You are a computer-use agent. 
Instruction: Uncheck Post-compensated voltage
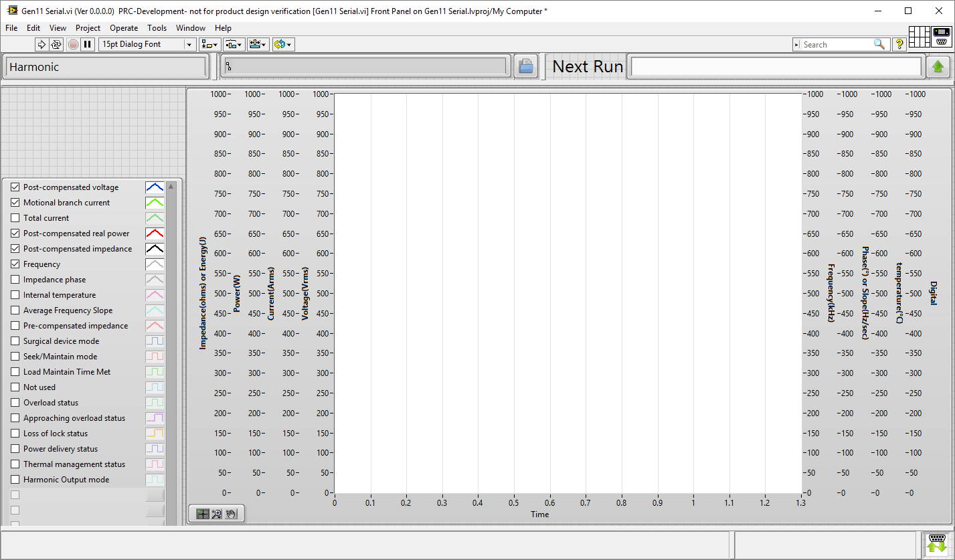pyautogui.click(x=15, y=187)
